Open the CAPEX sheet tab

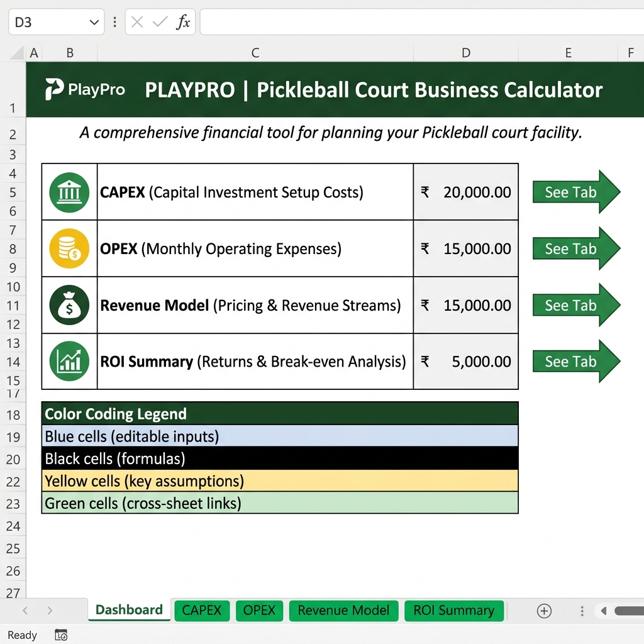(202, 610)
